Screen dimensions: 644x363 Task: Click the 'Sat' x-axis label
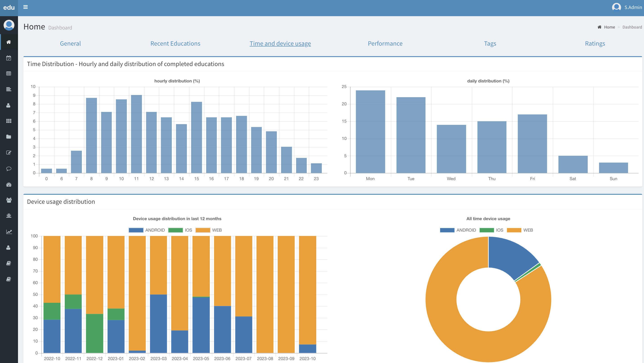[x=573, y=179]
